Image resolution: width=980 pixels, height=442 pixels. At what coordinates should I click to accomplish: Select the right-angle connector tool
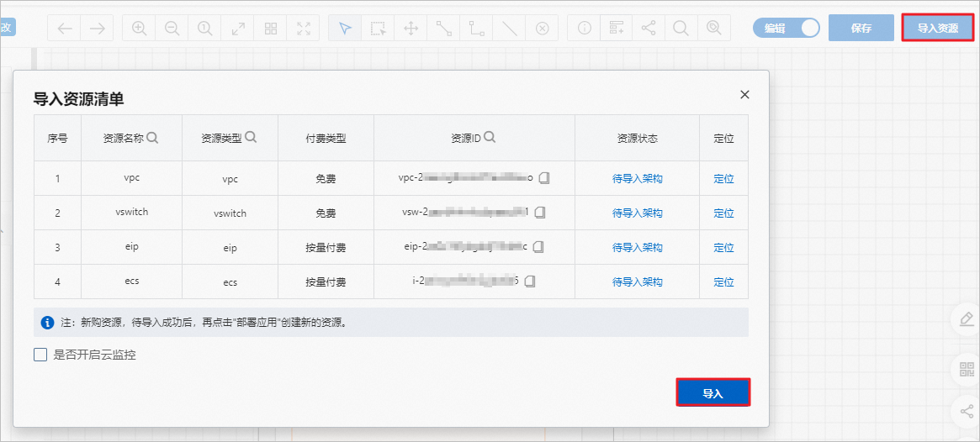pyautogui.click(x=477, y=28)
